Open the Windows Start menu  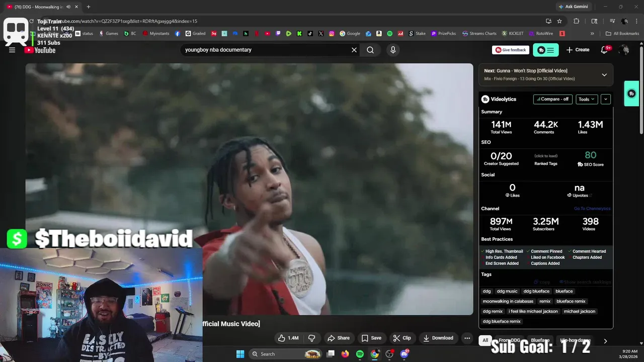pos(240,354)
